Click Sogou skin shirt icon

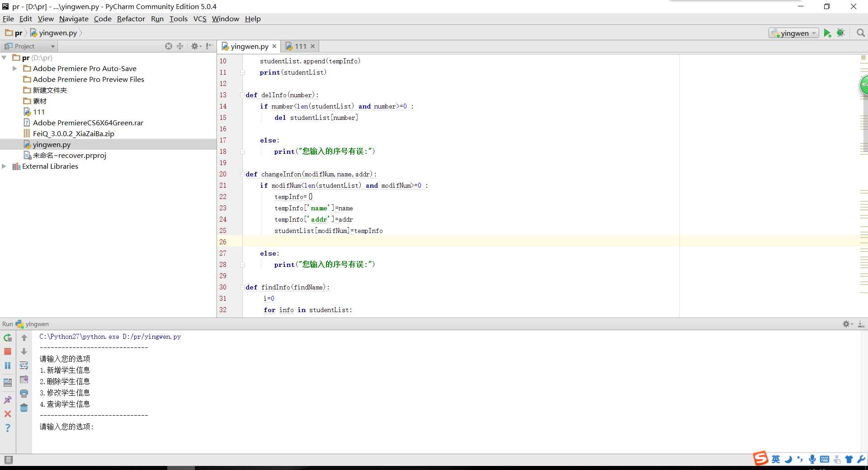point(849,459)
